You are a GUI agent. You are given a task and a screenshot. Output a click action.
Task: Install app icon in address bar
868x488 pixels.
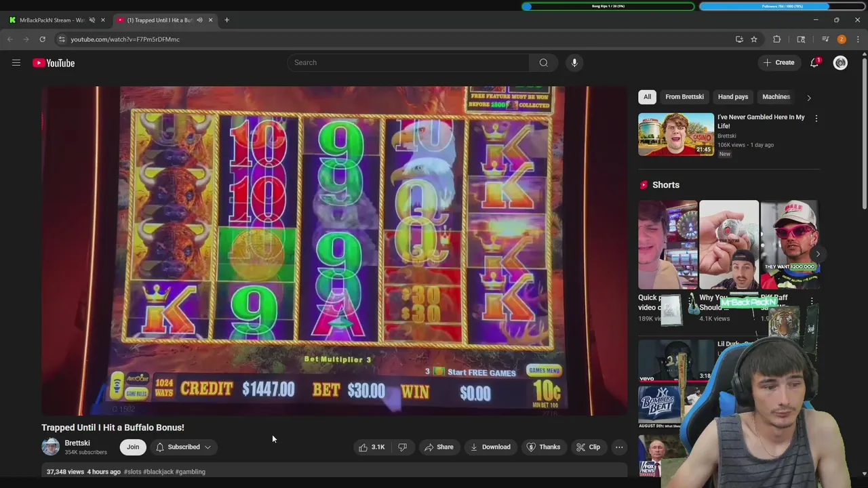(x=739, y=39)
